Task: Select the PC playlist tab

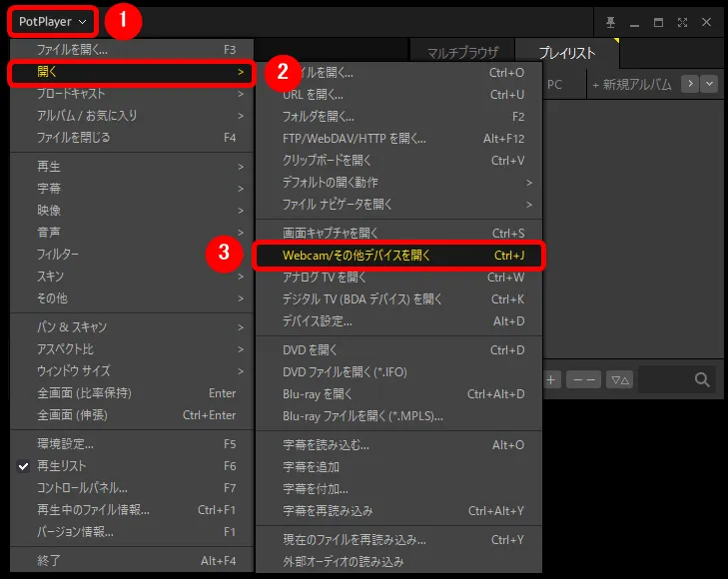Action: (x=554, y=85)
